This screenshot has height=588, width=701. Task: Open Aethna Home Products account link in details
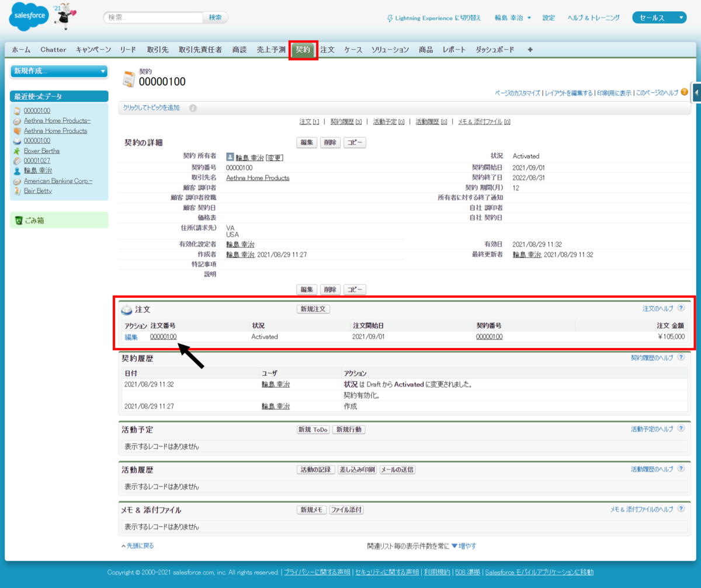pyautogui.click(x=258, y=178)
